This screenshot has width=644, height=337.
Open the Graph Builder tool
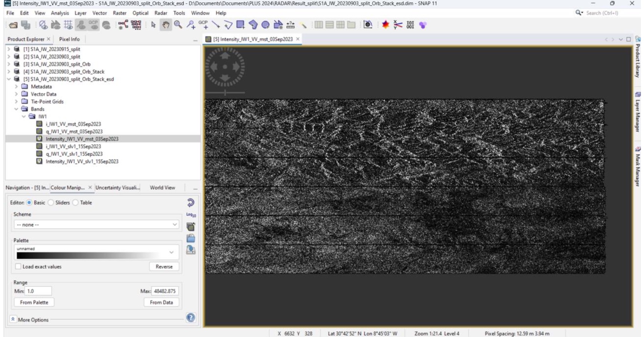point(123,25)
